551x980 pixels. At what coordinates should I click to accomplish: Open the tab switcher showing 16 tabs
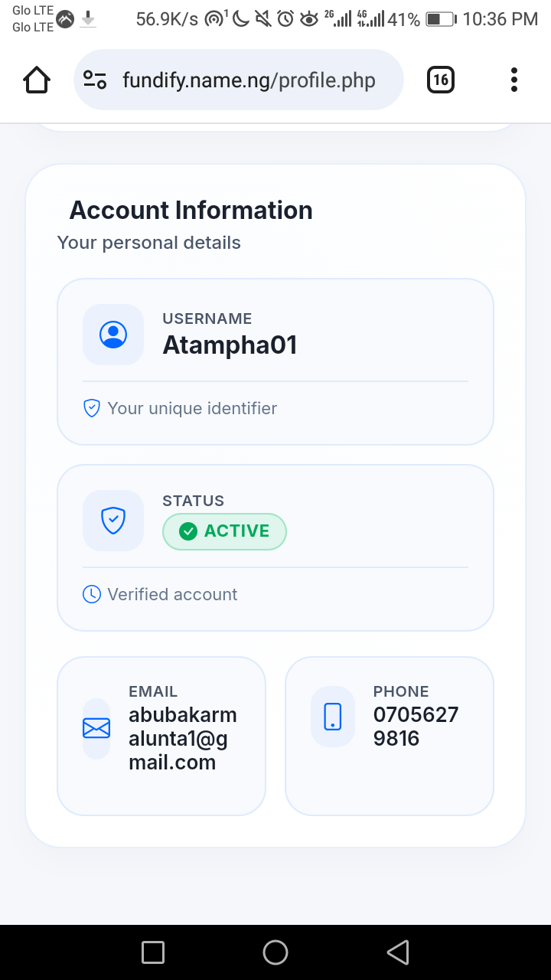tap(441, 80)
